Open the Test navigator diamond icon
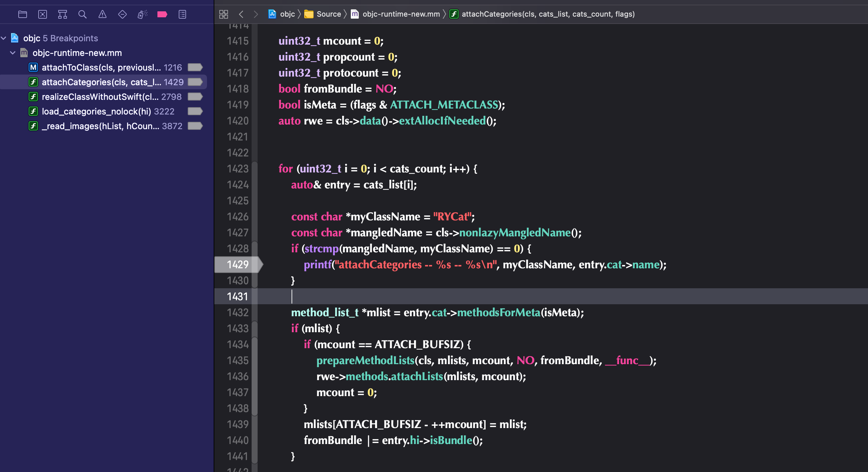The height and width of the screenshot is (472, 868). [122, 14]
